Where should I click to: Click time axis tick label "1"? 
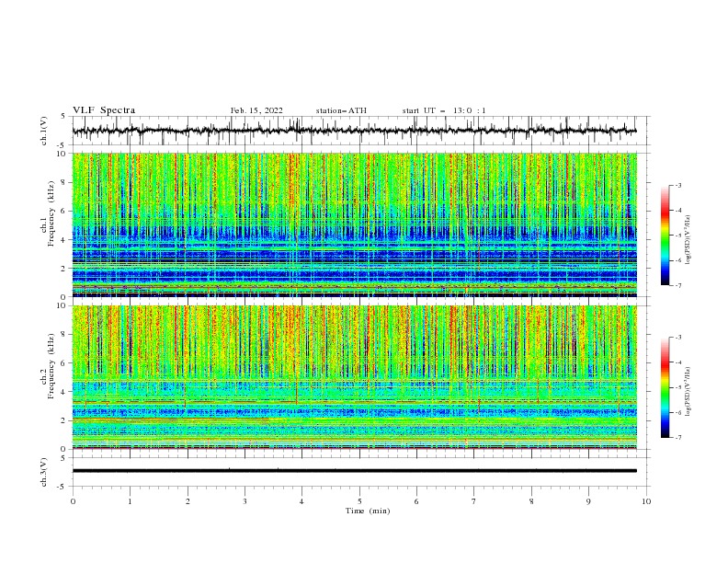[130, 501]
